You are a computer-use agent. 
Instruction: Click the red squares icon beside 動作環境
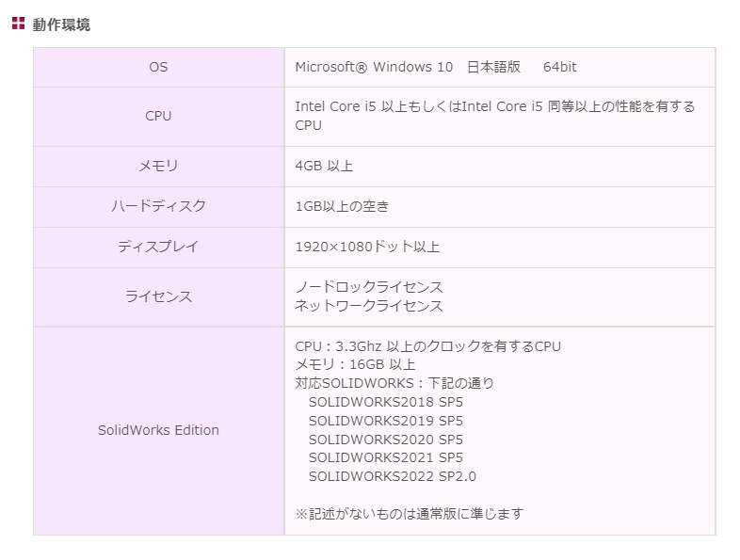(18, 24)
